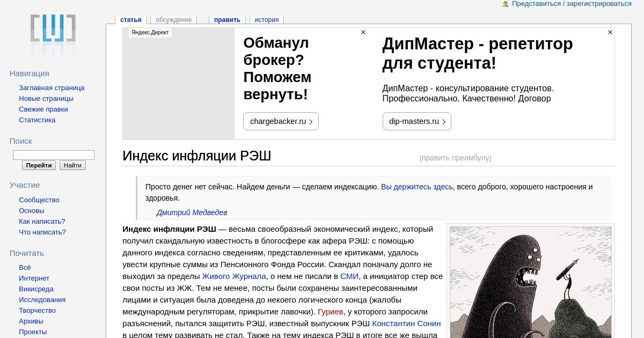Open the история tab
Viewport: 644px width, 338px height.
click(x=267, y=20)
